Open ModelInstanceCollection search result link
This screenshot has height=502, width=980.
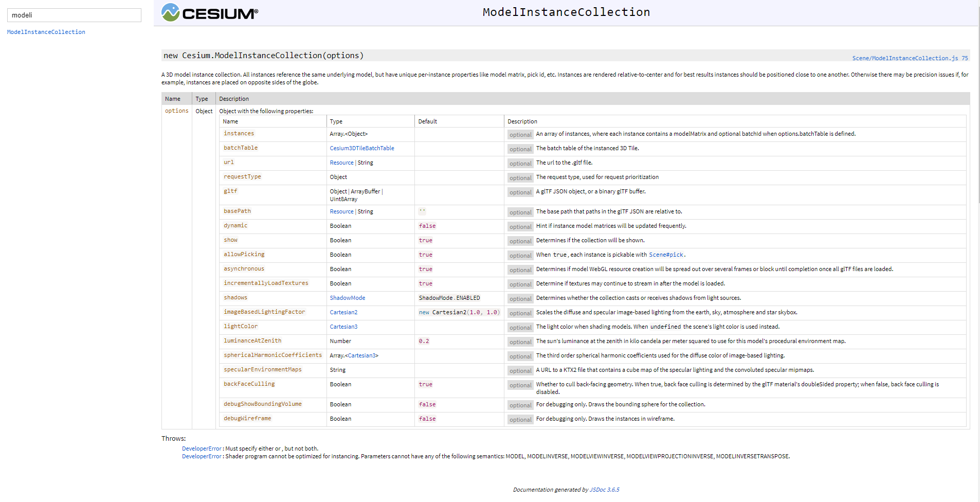[x=46, y=32]
